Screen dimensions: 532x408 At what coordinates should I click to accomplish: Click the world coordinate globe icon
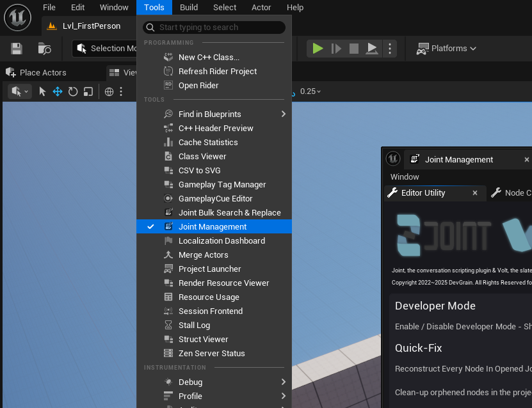point(109,91)
